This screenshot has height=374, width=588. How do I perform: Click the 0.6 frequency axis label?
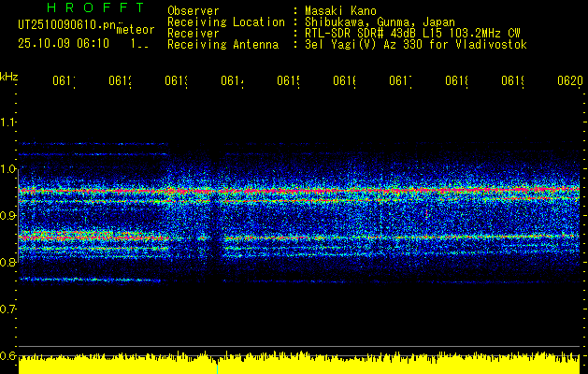pos(7,355)
